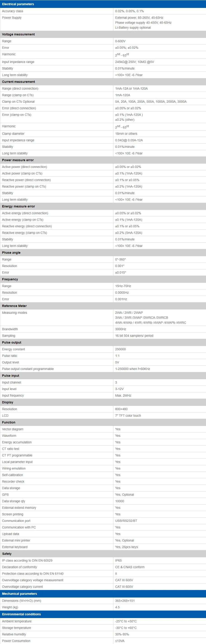The height and width of the screenshot is (644, 206).
Task: Click the Function subsection heading
Action: click(x=9, y=423)
